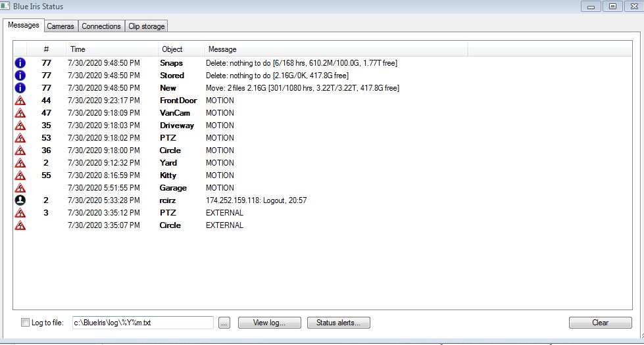Click the motion alert icon for Kitty
The image size is (644, 345).
[20, 175]
